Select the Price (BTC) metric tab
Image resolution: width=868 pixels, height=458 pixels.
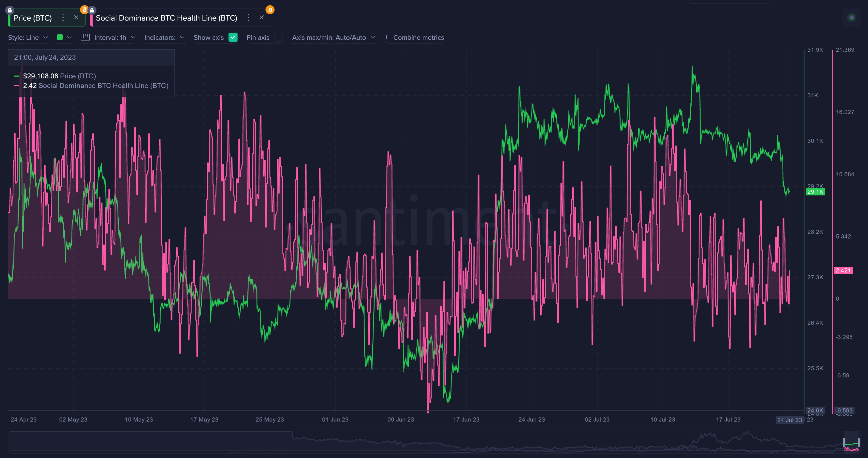pyautogui.click(x=33, y=18)
